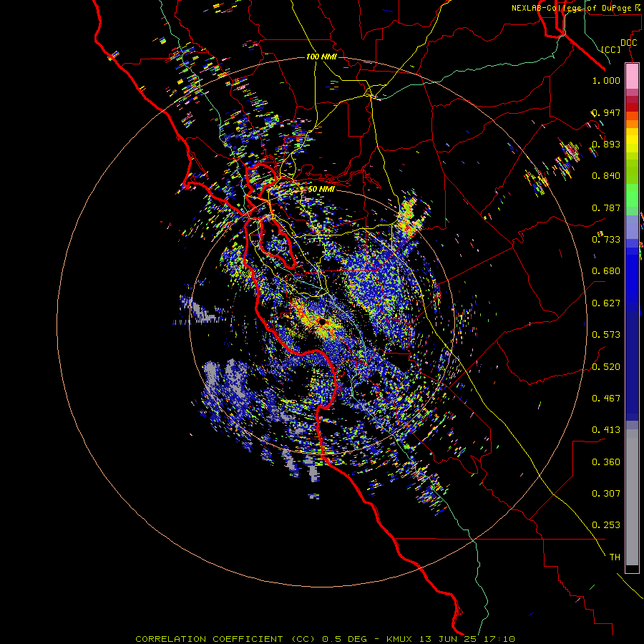The width and height of the screenshot is (644, 644).
Task: Click the 50 NMI range ring label
Action: [321, 189]
